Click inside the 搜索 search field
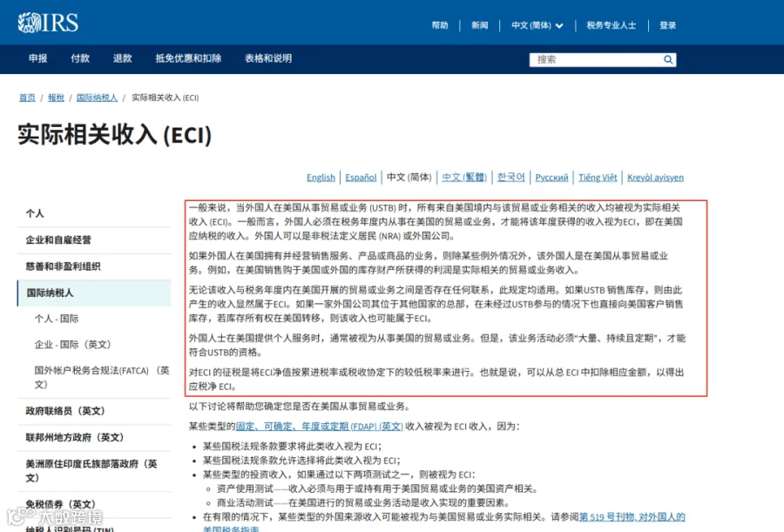This screenshot has height=532, width=784. 597,59
